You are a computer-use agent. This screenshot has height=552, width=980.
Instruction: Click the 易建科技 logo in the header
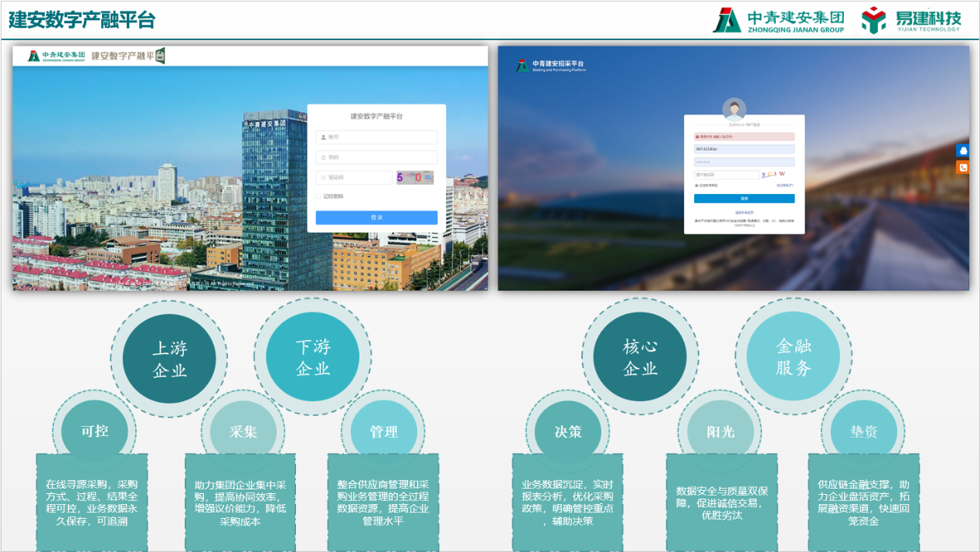pyautogui.click(x=912, y=18)
